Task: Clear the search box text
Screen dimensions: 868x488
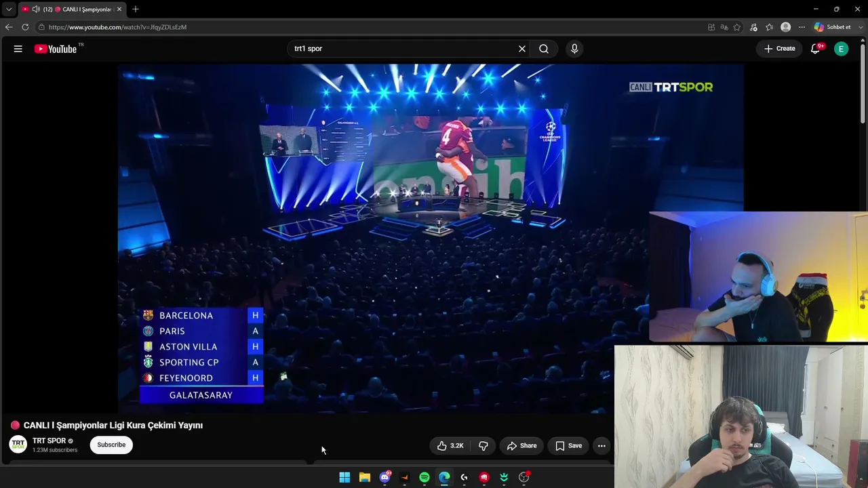Action: [522, 49]
